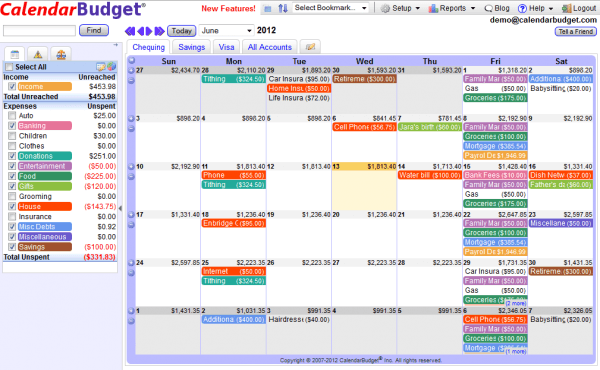Uncheck the Donations category checkbox
This screenshot has height=370, width=600.
pyautogui.click(x=12, y=156)
